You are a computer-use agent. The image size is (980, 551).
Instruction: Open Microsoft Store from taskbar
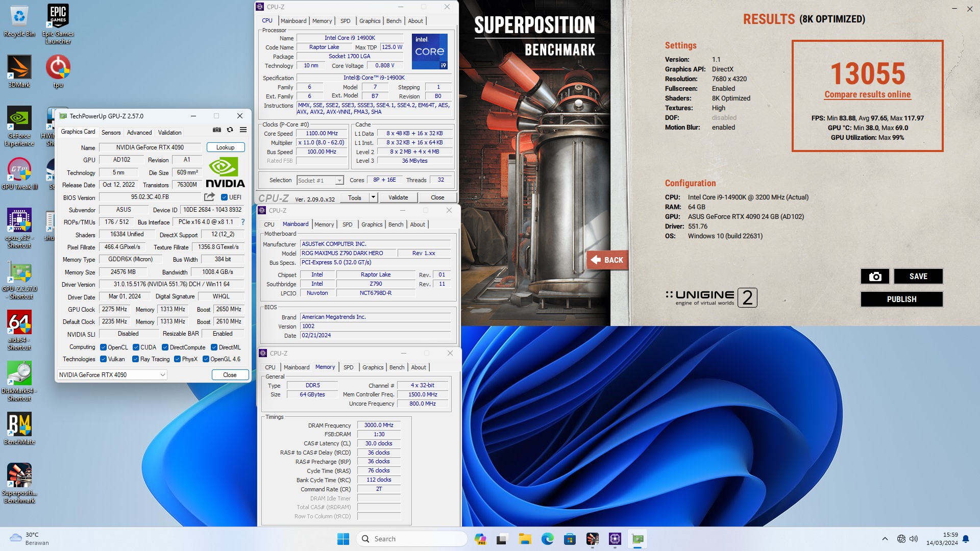click(x=570, y=539)
